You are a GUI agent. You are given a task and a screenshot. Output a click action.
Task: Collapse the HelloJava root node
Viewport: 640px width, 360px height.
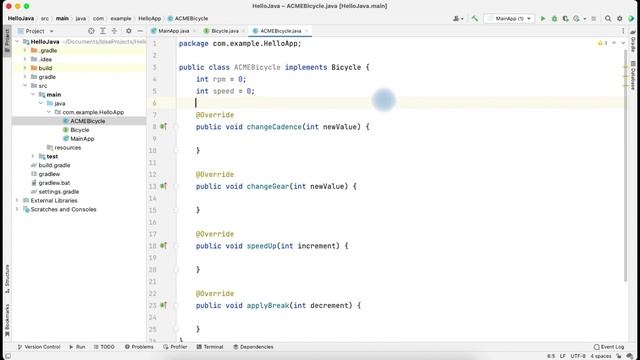tap(17, 42)
